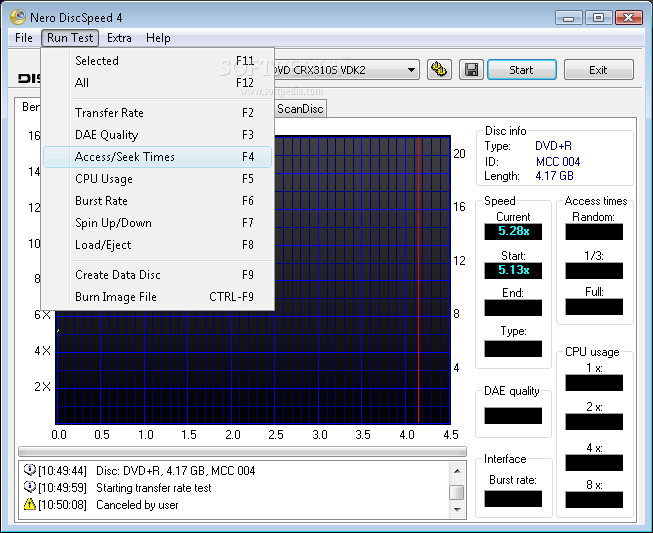
Task: Close the Nero DiscSpeed window
Action: 628,17
